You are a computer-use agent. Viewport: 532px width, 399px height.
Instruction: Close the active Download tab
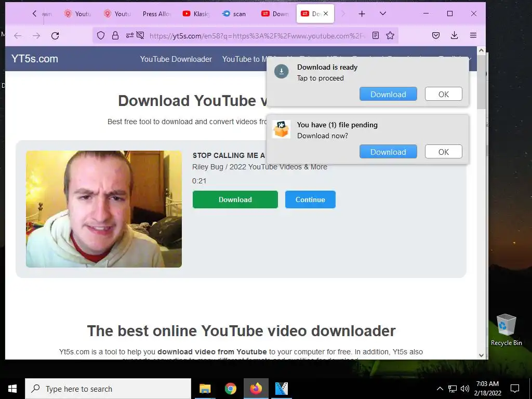[326, 14]
